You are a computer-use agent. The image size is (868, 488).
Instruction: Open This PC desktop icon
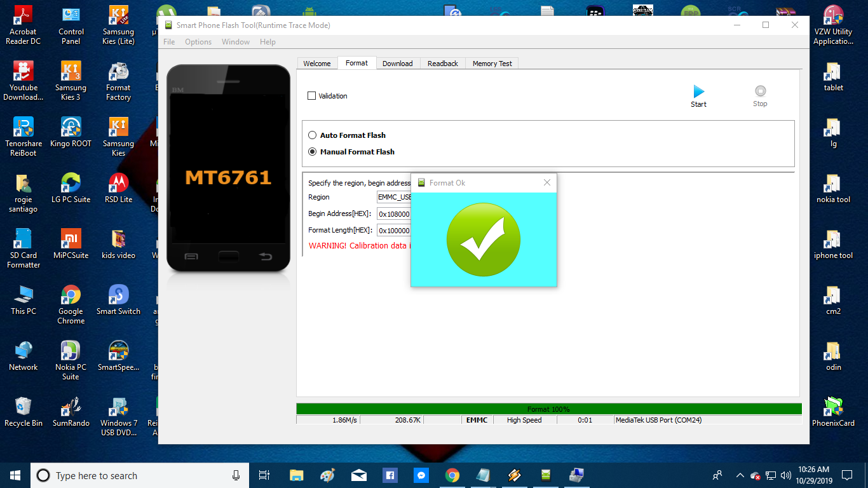(23, 300)
